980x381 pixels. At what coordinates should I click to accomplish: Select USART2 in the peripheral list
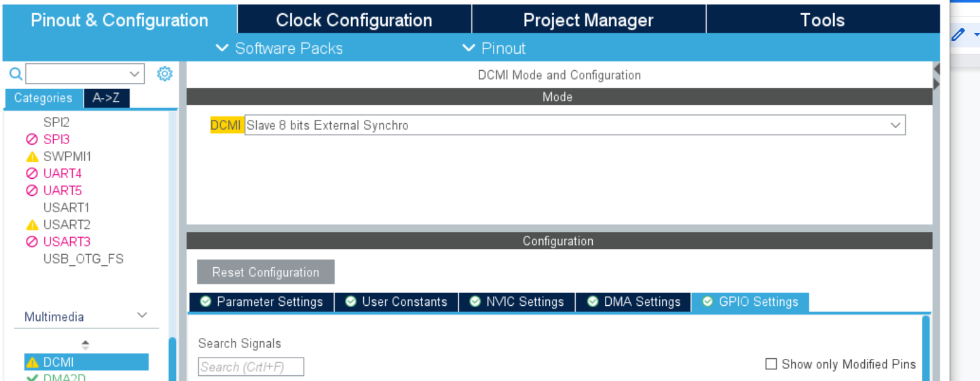pos(66,224)
